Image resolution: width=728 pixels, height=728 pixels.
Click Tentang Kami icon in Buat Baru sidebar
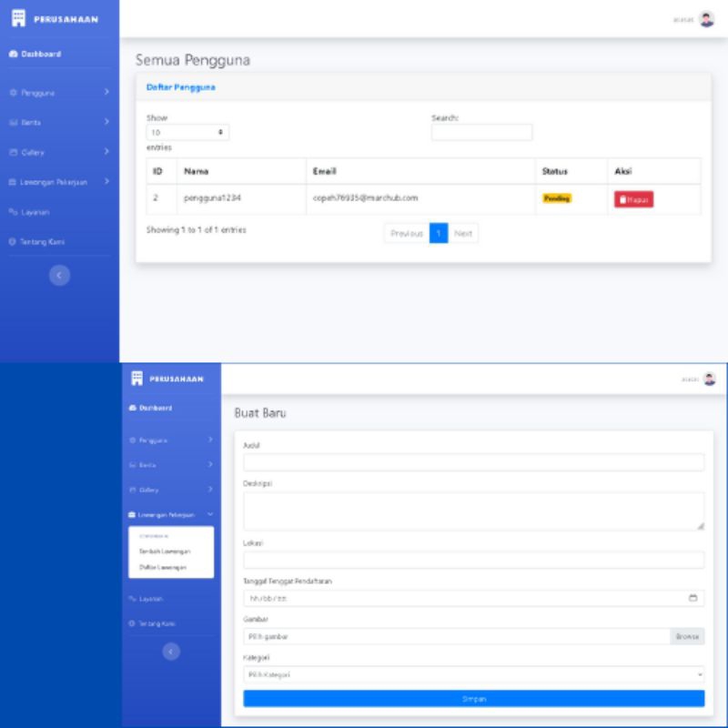(132, 623)
